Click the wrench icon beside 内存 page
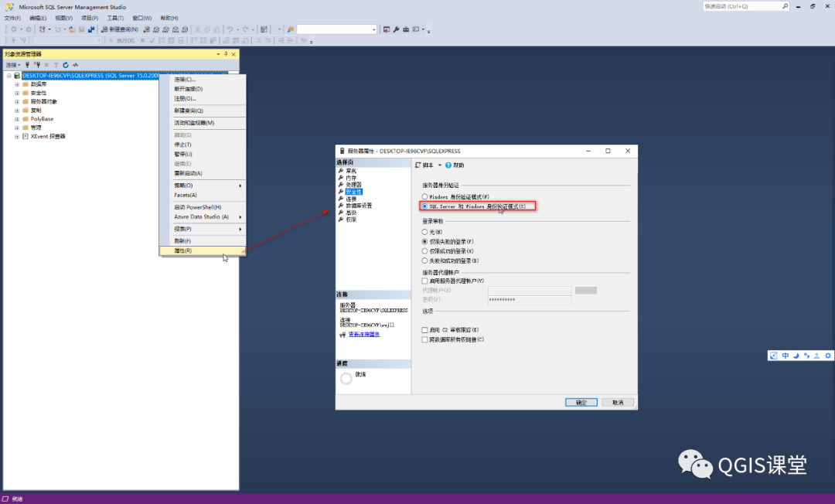This screenshot has height=504, width=835. click(x=341, y=178)
